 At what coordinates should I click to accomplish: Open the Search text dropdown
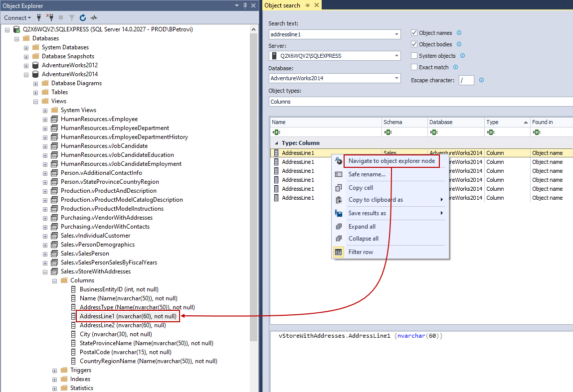[x=396, y=34]
